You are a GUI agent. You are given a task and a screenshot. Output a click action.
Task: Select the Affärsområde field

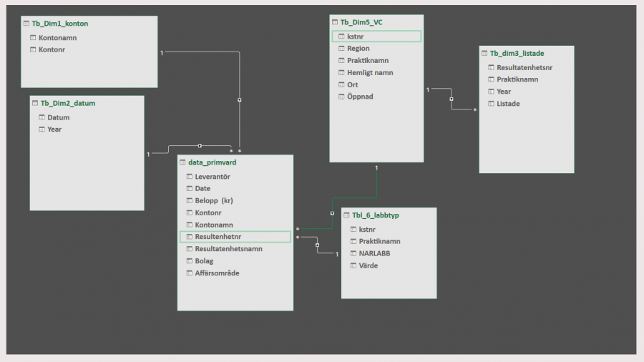[217, 273]
